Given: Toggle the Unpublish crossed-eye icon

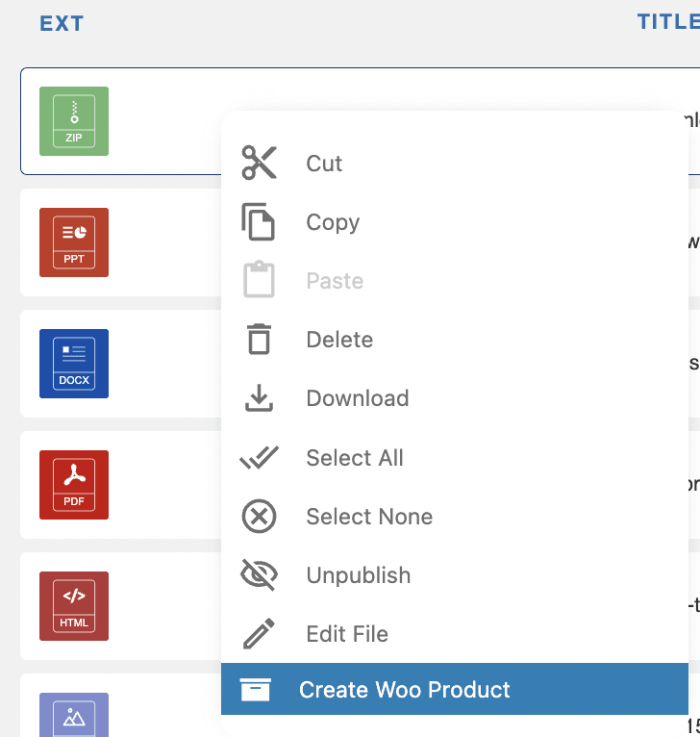Looking at the screenshot, I should [x=258, y=575].
